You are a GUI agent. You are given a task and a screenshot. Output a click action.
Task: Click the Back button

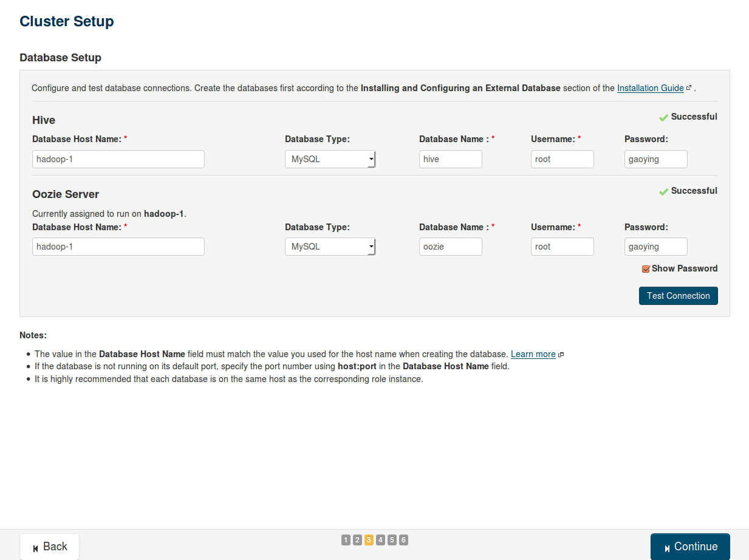50,547
